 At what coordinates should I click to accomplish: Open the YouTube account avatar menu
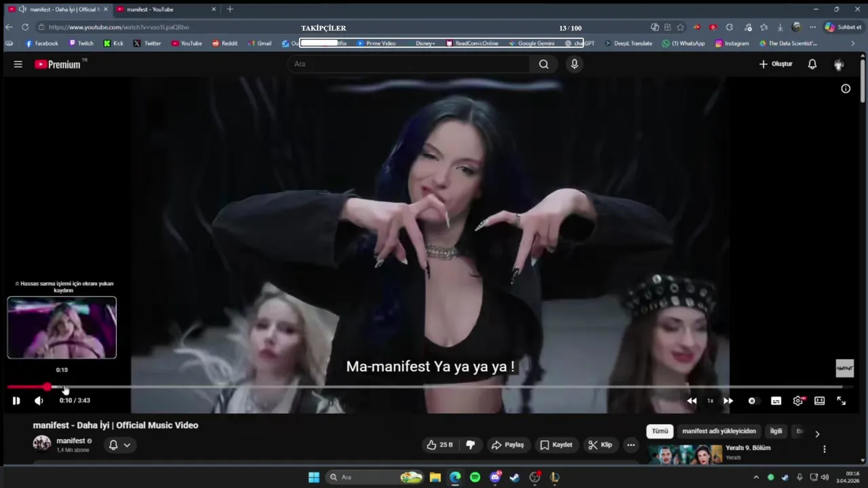click(x=839, y=64)
